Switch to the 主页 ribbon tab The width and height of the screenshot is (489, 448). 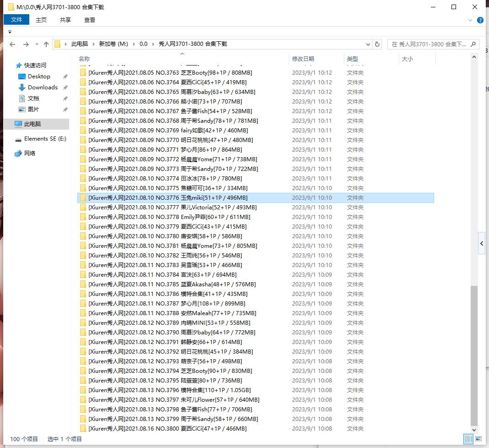pyautogui.click(x=41, y=20)
